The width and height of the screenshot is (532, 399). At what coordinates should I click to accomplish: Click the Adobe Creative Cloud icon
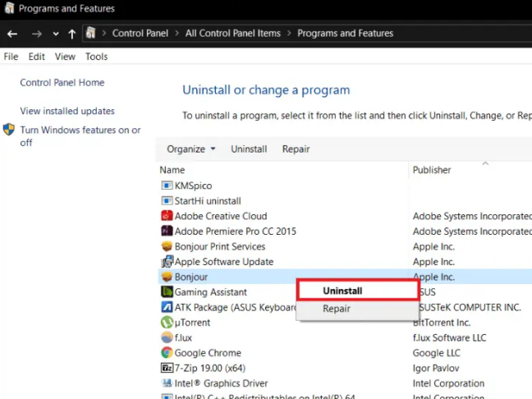[x=167, y=215]
